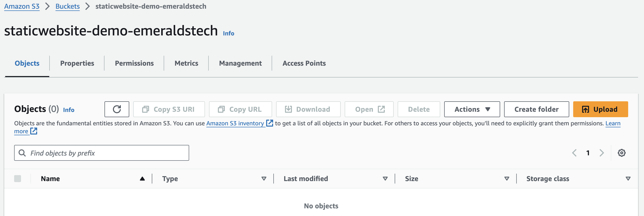The width and height of the screenshot is (644, 216).
Task: Sort by the Type column arrow
Action: tap(264, 179)
